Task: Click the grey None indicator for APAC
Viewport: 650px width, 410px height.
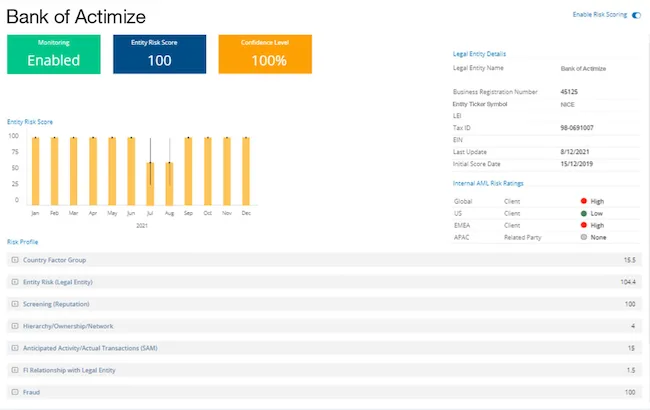Action: pos(584,237)
